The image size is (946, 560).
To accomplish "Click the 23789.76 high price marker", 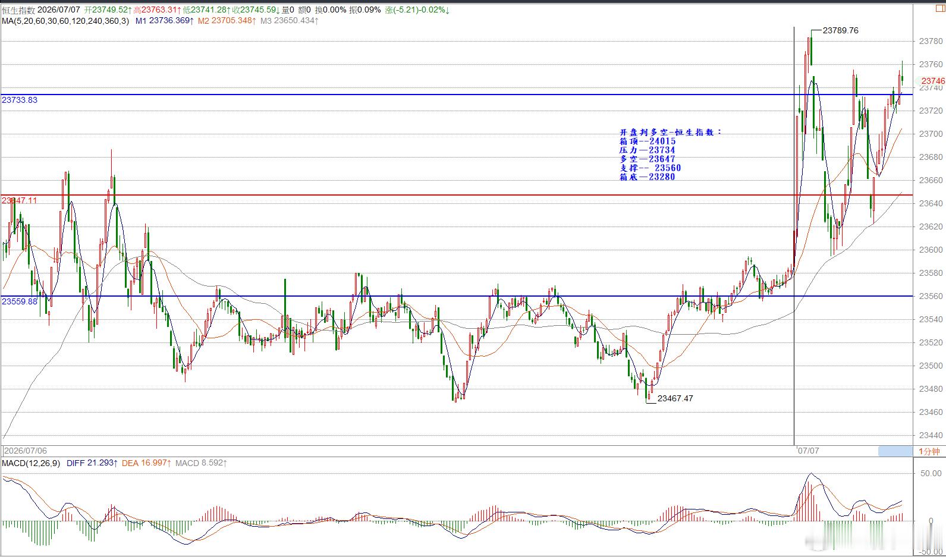I will click(x=841, y=30).
